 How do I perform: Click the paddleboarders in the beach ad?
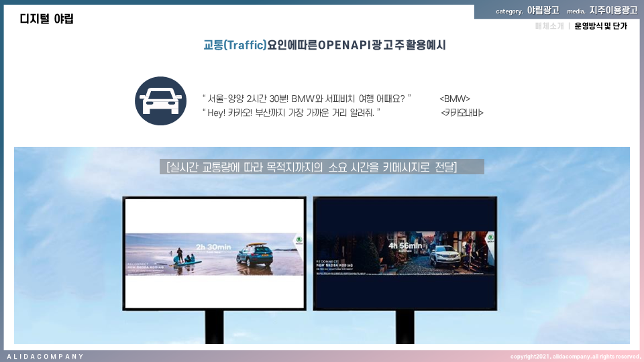[184, 257]
